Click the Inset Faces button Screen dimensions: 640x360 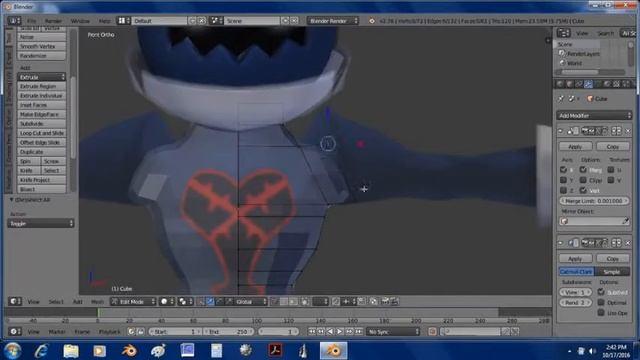[41, 105]
